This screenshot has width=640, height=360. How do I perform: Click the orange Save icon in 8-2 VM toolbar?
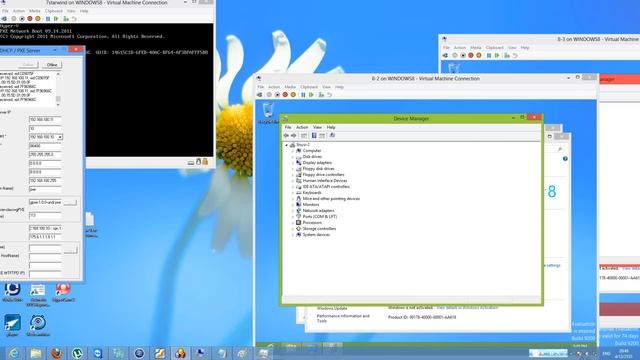tap(293, 95)
